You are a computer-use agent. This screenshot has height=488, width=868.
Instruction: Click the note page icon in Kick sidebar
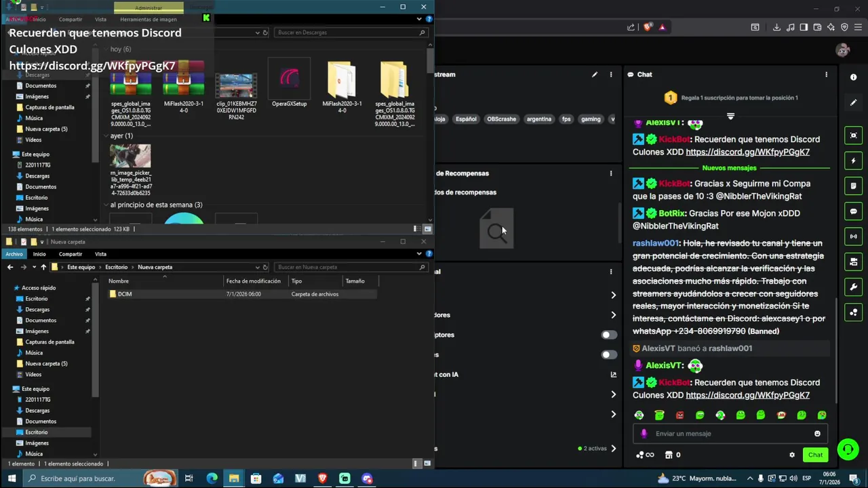pos(854,186)
